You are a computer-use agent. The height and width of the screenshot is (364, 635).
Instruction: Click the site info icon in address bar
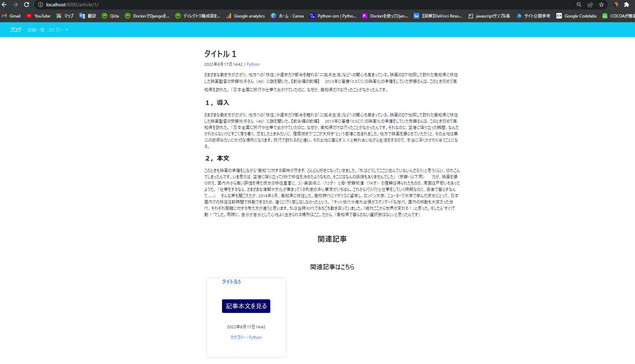coord(41,5)
